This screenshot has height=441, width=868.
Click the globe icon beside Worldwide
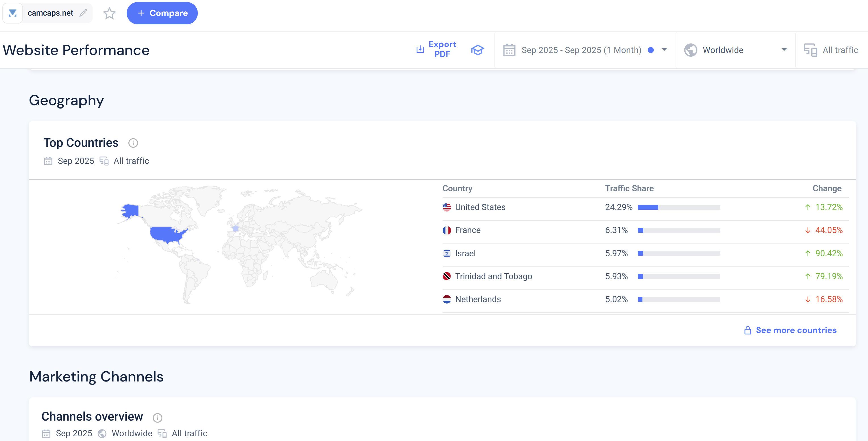[690, 50]
